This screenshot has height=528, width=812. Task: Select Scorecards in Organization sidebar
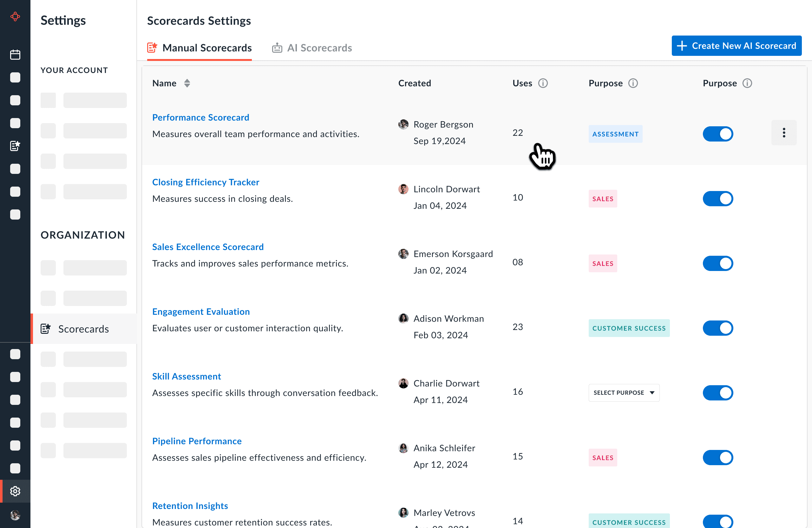[x=83, y=329]
